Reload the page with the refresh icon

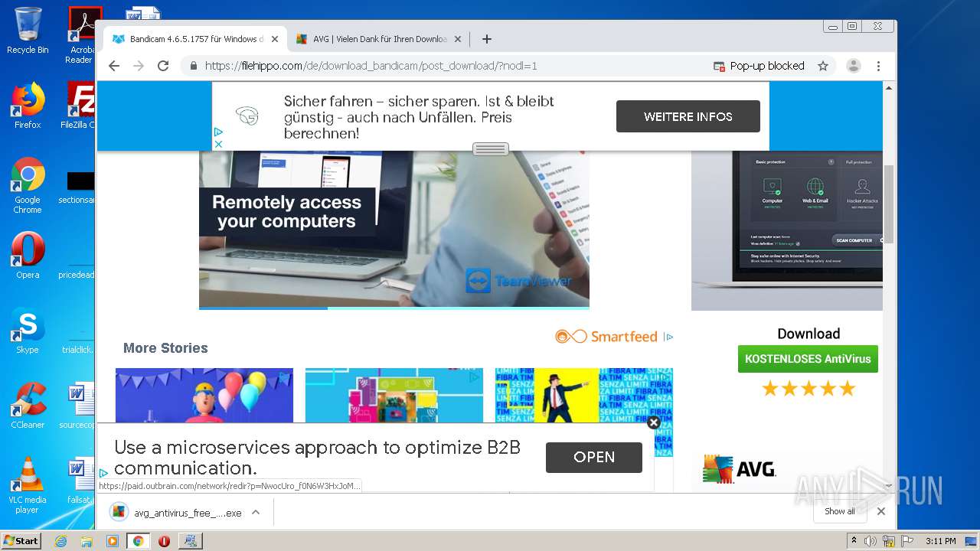[163, 66]
